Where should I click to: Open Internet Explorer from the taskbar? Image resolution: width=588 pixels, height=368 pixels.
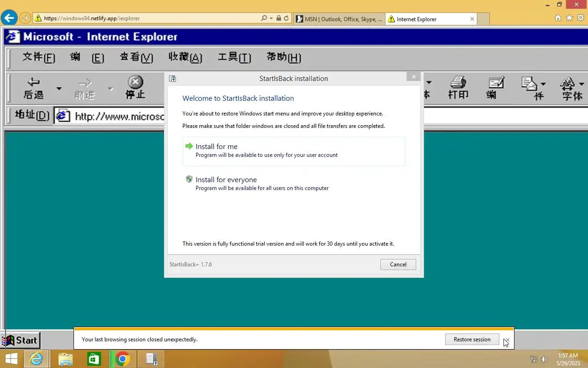click(36, 359)
